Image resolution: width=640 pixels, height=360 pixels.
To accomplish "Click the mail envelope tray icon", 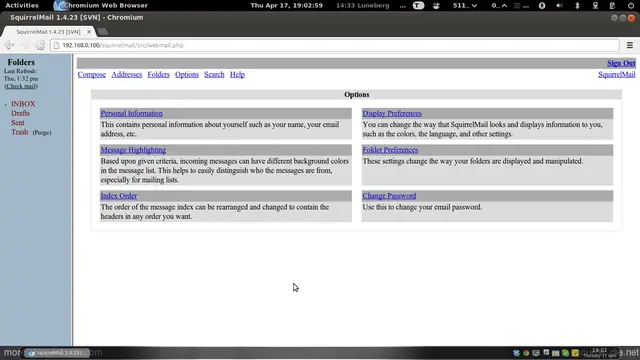I will (556, 353).
